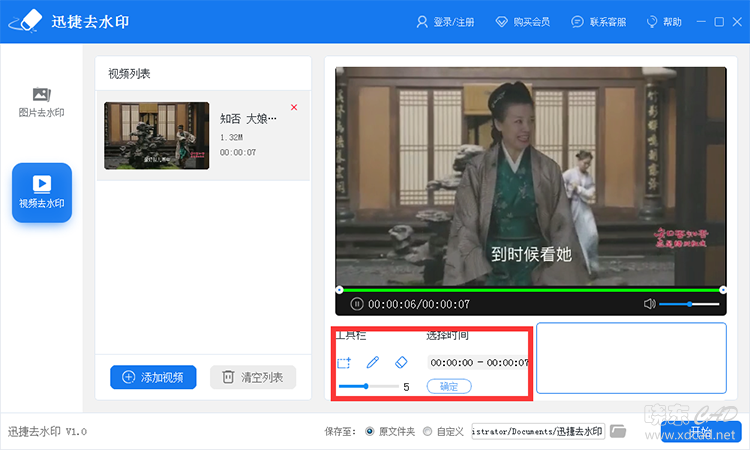Click the file size text 1.32M
Viewport: 750px width, 450px height.
pos(232,137)
